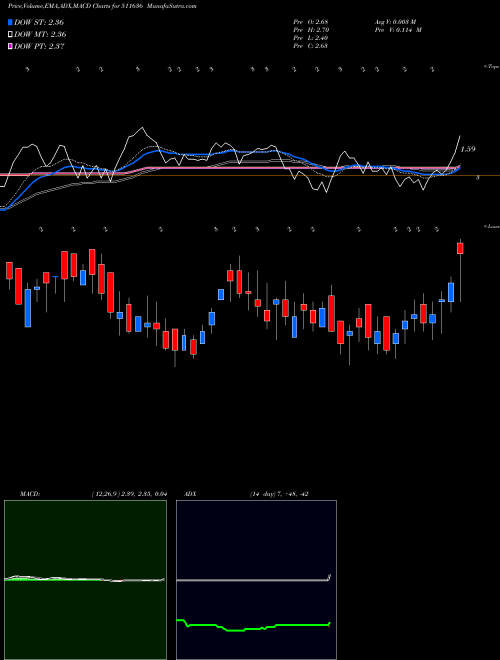Image resolution: width=500 pixels, height=660 pixels.
Task: Click the 'Pre C: 2.63' close value
Action: tap(311, 46)
